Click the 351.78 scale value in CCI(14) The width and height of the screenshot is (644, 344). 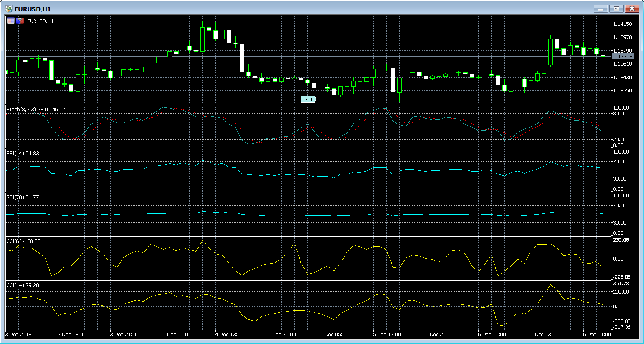pos(621,284)
